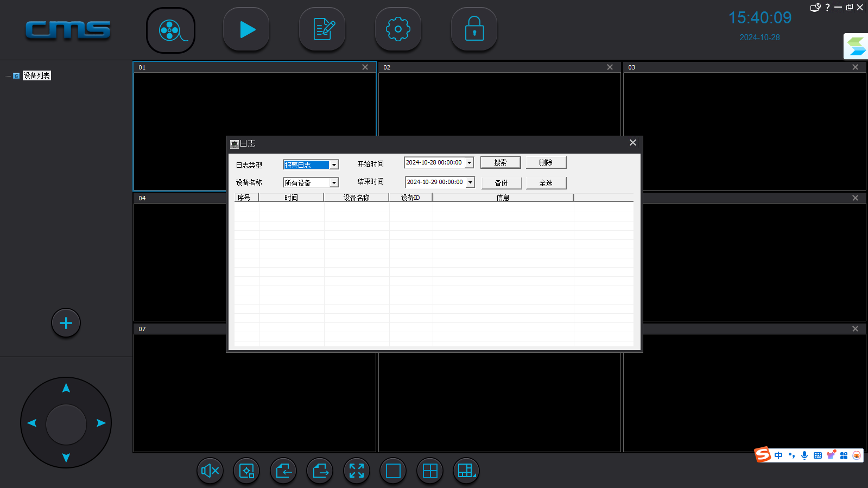Open the 开始时间 date picker dropdown
This screenshot has height=488, width=868.
pyautogui.click(x=469, y=163)
